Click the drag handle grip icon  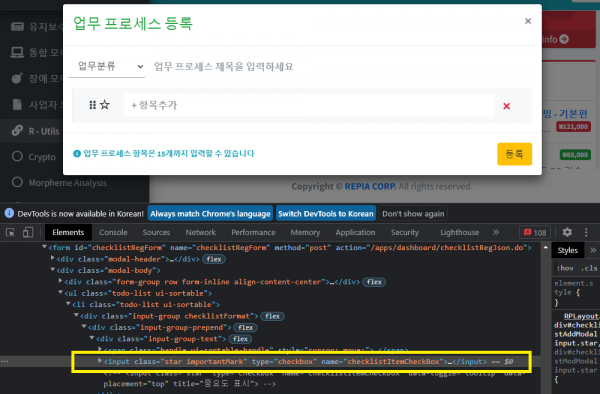(x=93, y=105)
